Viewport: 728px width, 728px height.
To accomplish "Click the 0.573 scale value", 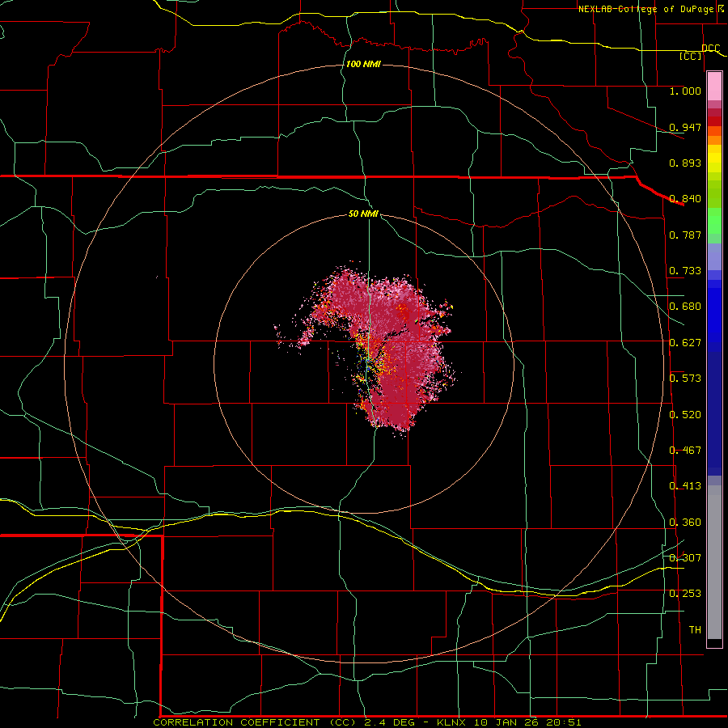I will coord(685,379).
